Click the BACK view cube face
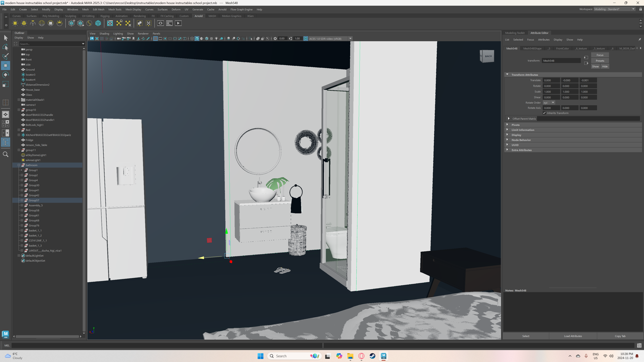 (488, 56)
